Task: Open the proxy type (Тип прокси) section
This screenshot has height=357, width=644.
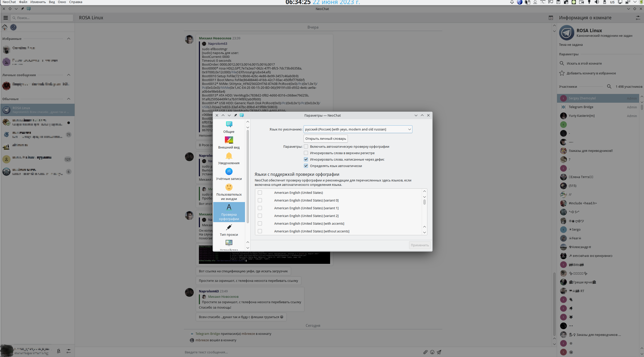Action: pyautogui.click(x=229, y=230)
